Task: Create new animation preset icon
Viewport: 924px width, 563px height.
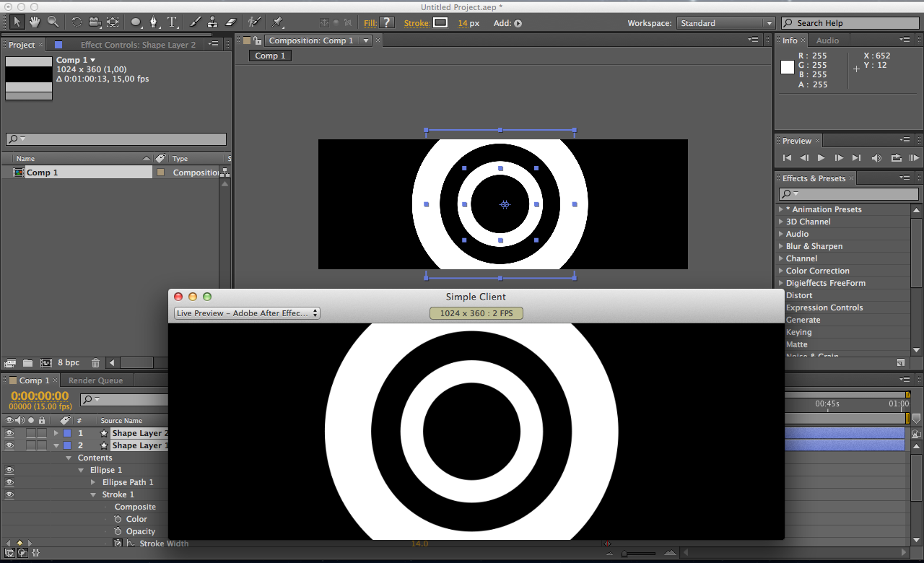Action: pos(900,362)
